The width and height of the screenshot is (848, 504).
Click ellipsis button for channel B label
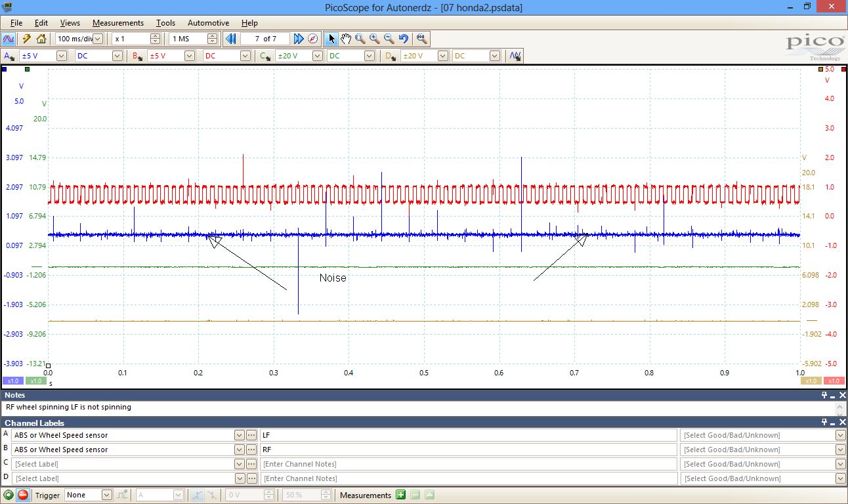tap(252, 450)
